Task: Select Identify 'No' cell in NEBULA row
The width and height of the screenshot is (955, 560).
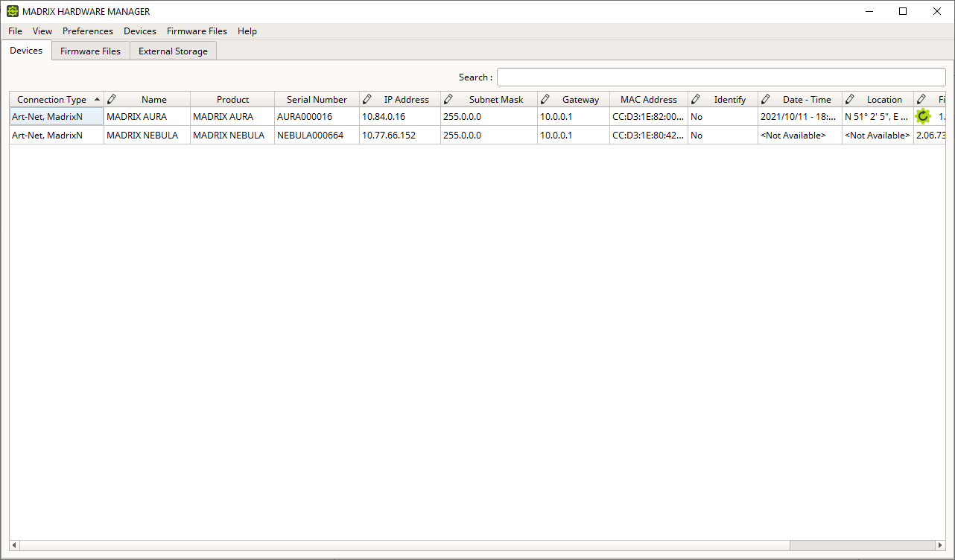Action: tap(723, 136)
